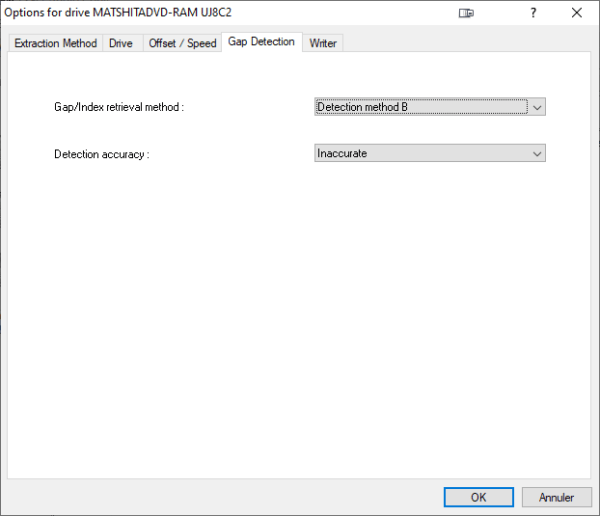Switch to the Writer tab
The image size is (600, 516).
point(323,43)
